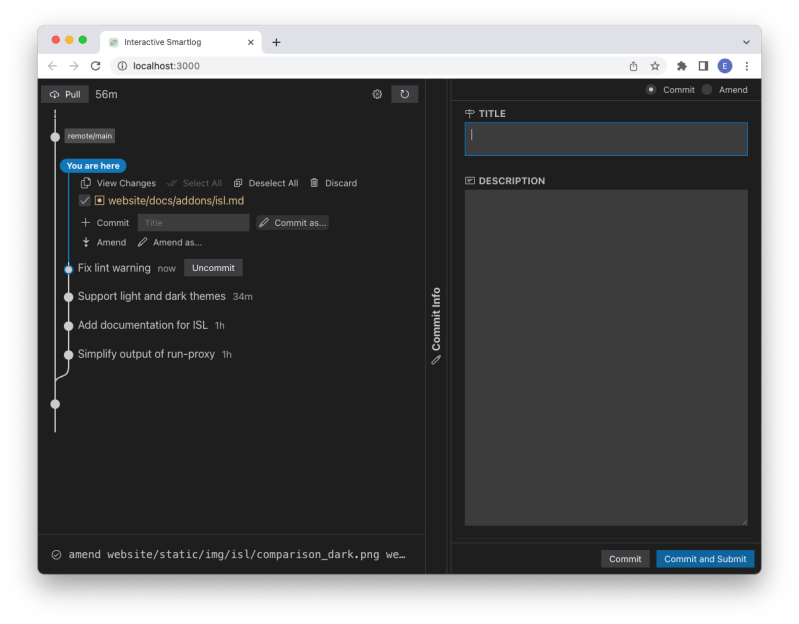Open a new browser tab

coord(276,42)
